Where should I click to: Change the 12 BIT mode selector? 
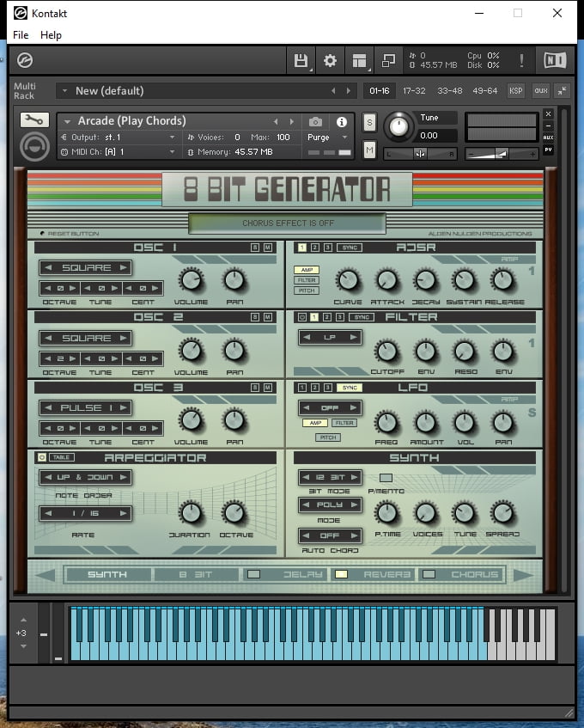coord(330,477)
